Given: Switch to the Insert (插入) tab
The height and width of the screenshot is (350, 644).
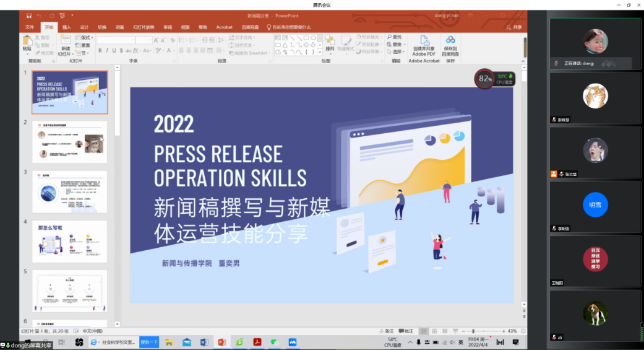Looking at the screenshot, I should coord(67,27).
